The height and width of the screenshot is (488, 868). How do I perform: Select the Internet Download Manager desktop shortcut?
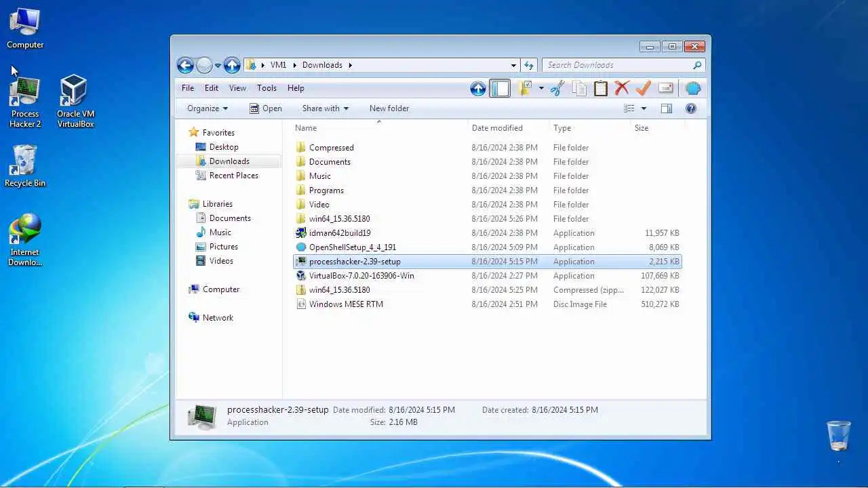(x=25, y=240)
